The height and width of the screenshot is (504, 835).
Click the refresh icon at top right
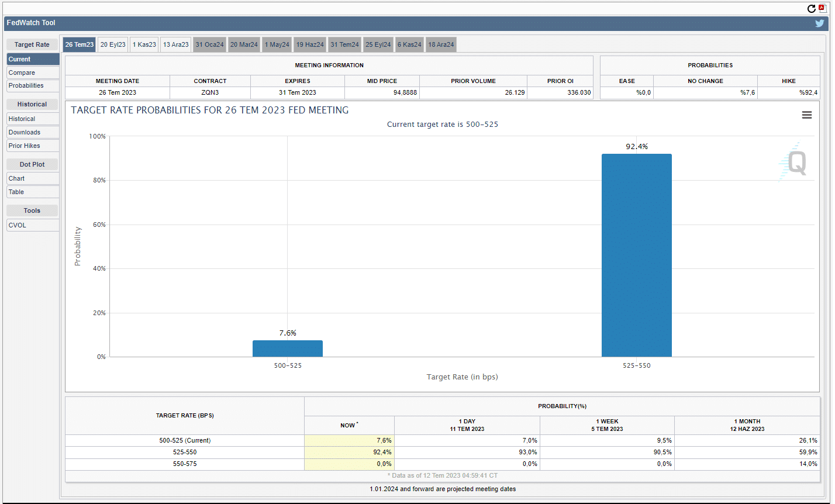click(x=811, y=8)
